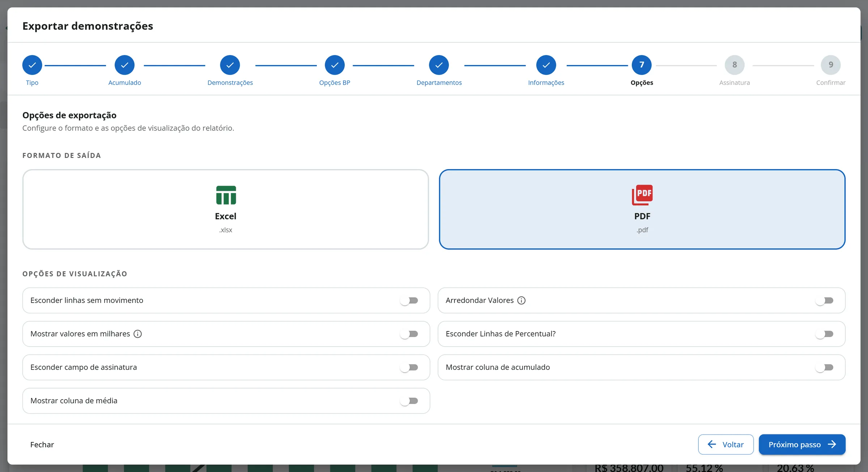Click step 7 Opções circle
Image resolution: width=868 pixels, height=472 pixels.
[642, 65]
